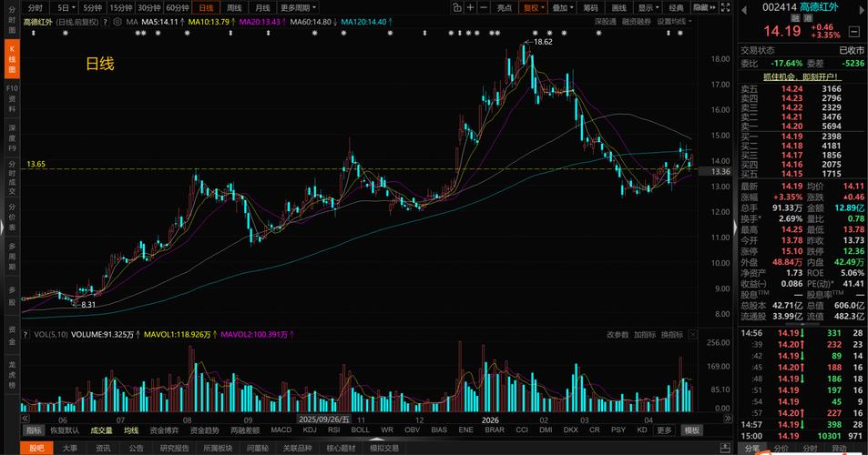
Task: Open the K线图 sidebar tab
Action: click(x=12, y=59)
